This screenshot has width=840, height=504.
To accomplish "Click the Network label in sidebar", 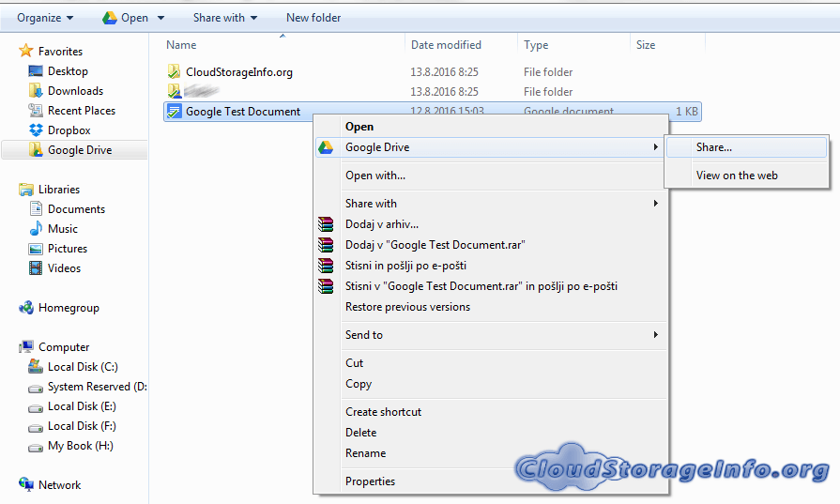I will point(59,484).
